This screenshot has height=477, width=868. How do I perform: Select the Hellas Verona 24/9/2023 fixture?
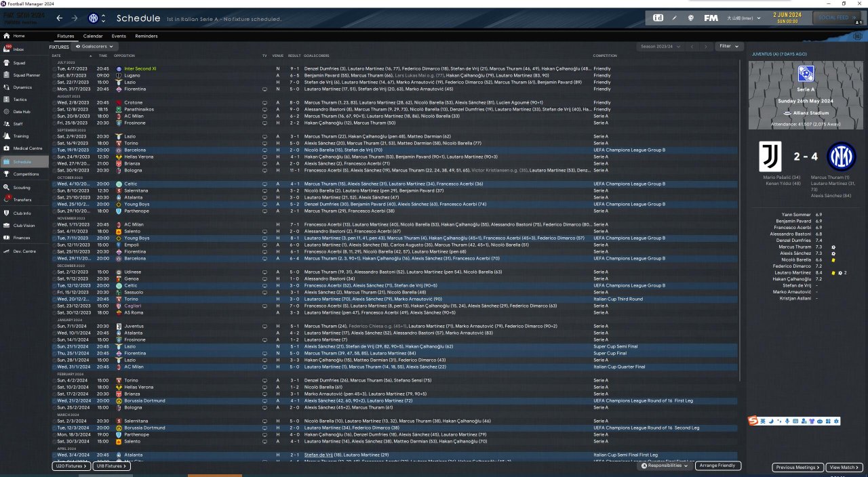pyautogui.click(x=396, y=157)
